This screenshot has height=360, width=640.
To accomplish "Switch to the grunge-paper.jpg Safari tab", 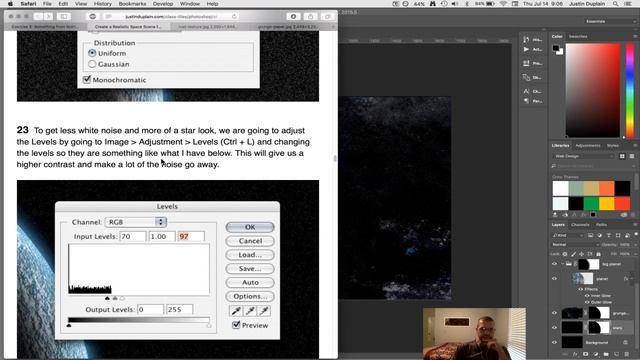I will [288, 27].
